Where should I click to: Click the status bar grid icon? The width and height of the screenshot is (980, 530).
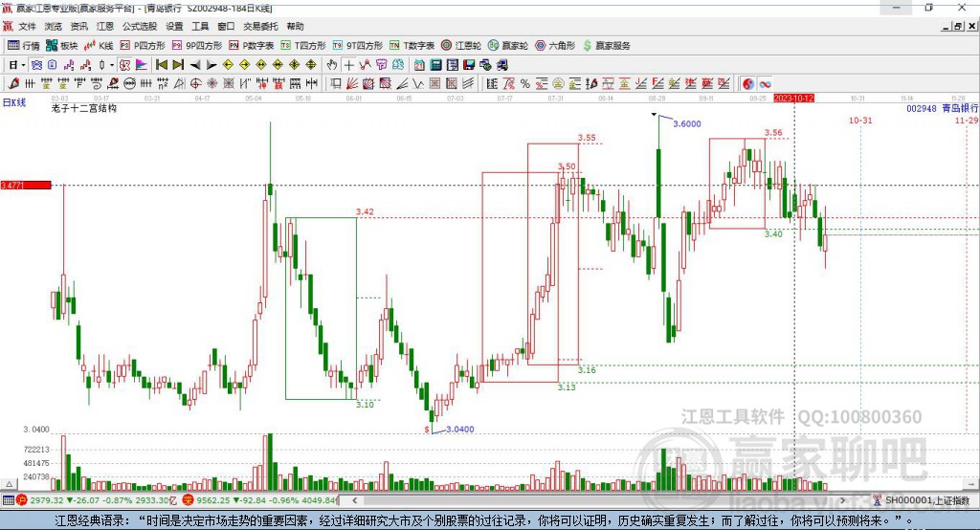point(8,500)
